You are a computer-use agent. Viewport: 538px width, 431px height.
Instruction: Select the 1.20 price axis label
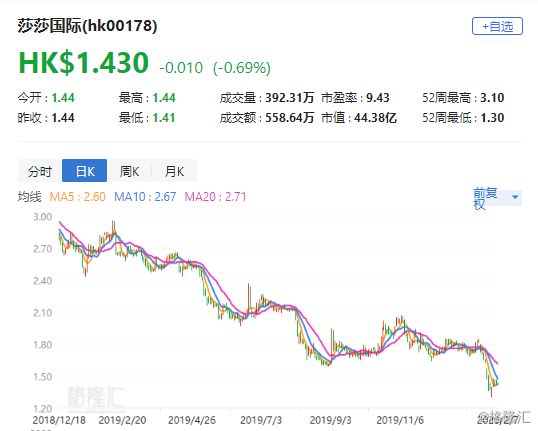coord(42,408)
